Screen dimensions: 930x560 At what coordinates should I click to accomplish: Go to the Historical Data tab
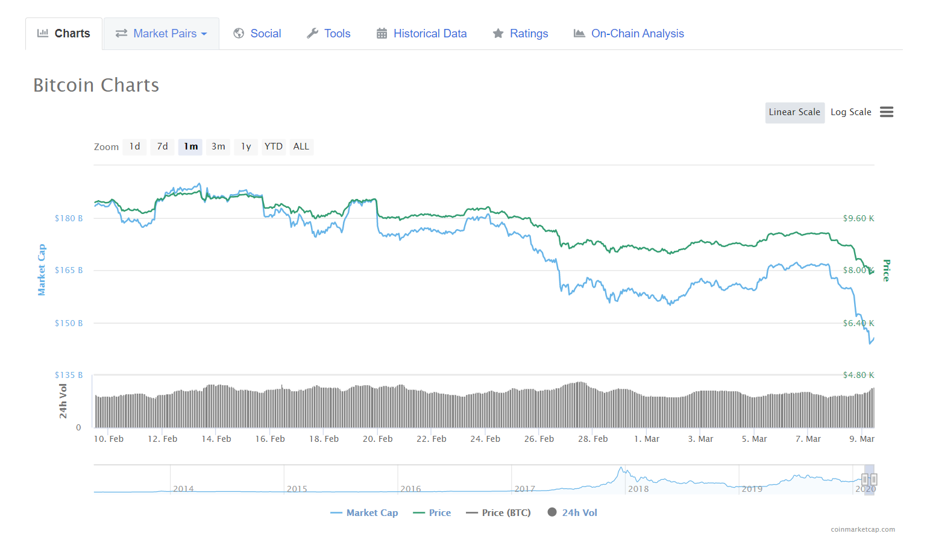click(422, 34)
